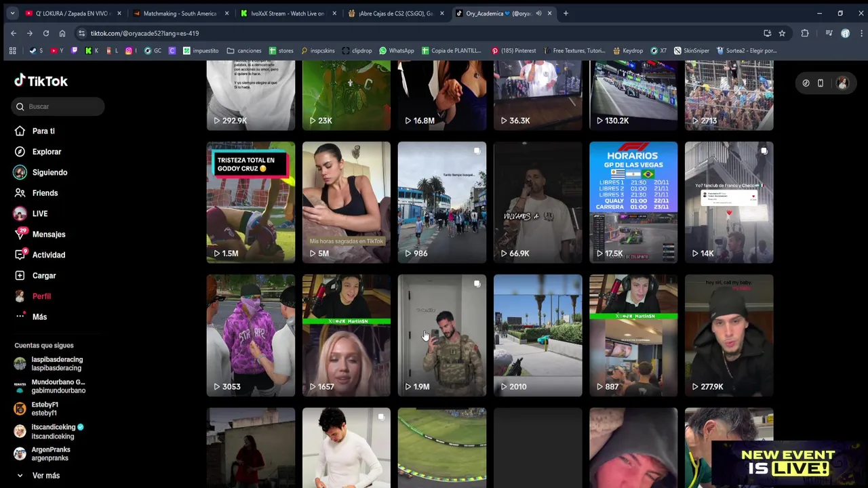
Task: Open Mis horas sagradas en TikTok video
Action: 347,202
